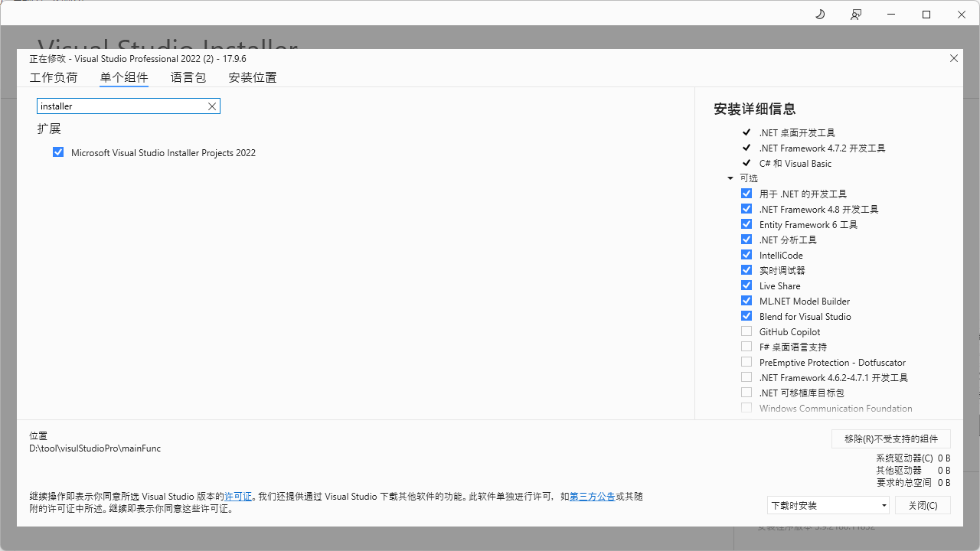
Task: Open the 语言包 tab
Action: tap(188, 77)
